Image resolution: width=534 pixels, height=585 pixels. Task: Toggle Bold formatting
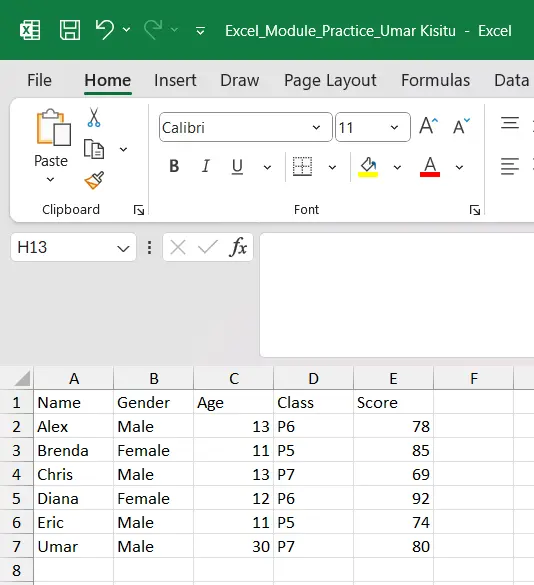pos(174,166)
